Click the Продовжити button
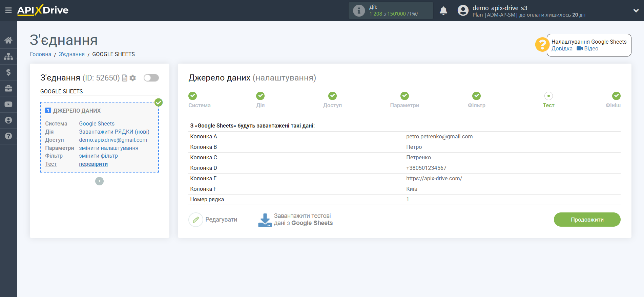Viewport: 644px width, 297px height. pos(587,220)
